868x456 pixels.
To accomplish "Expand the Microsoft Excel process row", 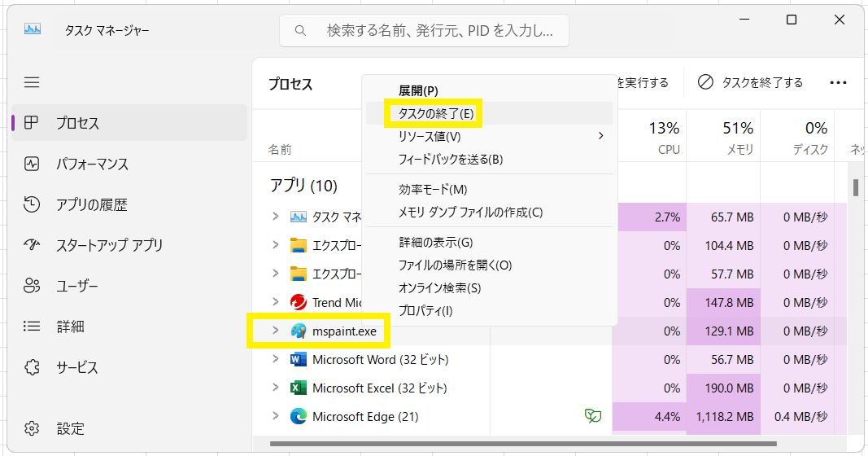I will (276, 388).
